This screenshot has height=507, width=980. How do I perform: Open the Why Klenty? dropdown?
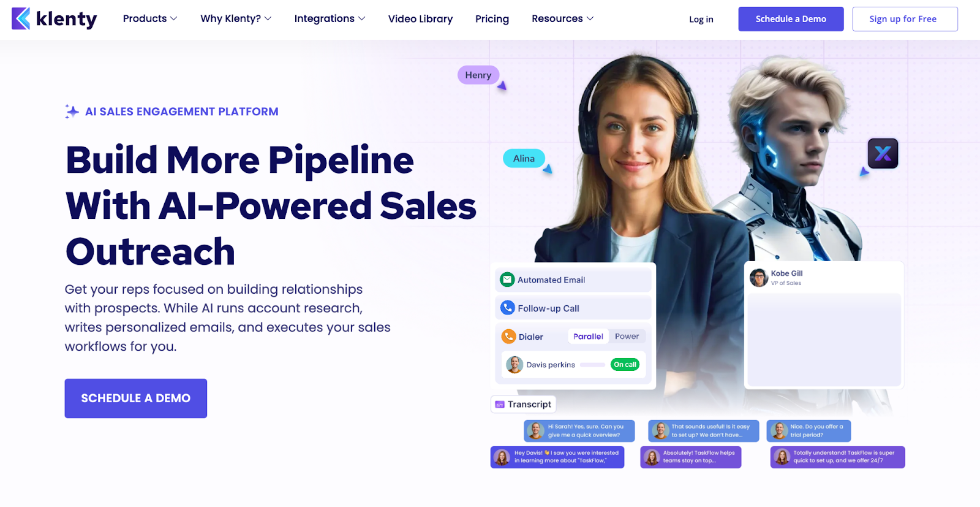(236, 18)
